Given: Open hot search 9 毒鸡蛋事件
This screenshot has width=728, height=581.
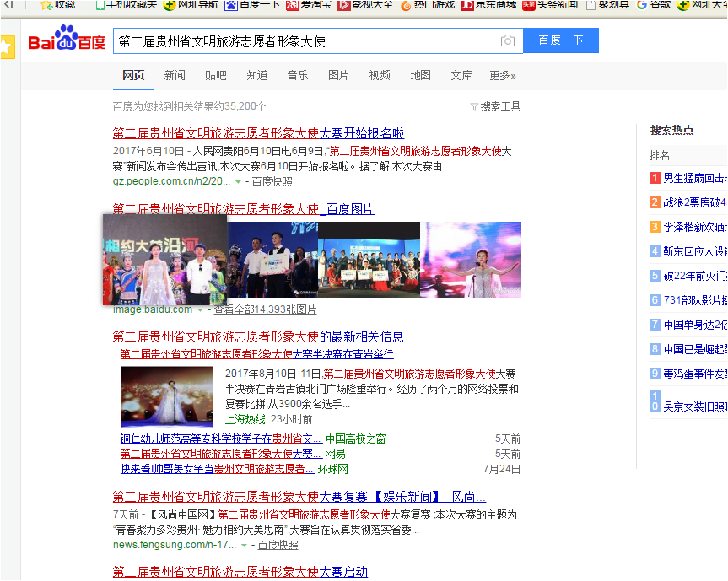Looking at the screenshot, I should click(694, 374).
